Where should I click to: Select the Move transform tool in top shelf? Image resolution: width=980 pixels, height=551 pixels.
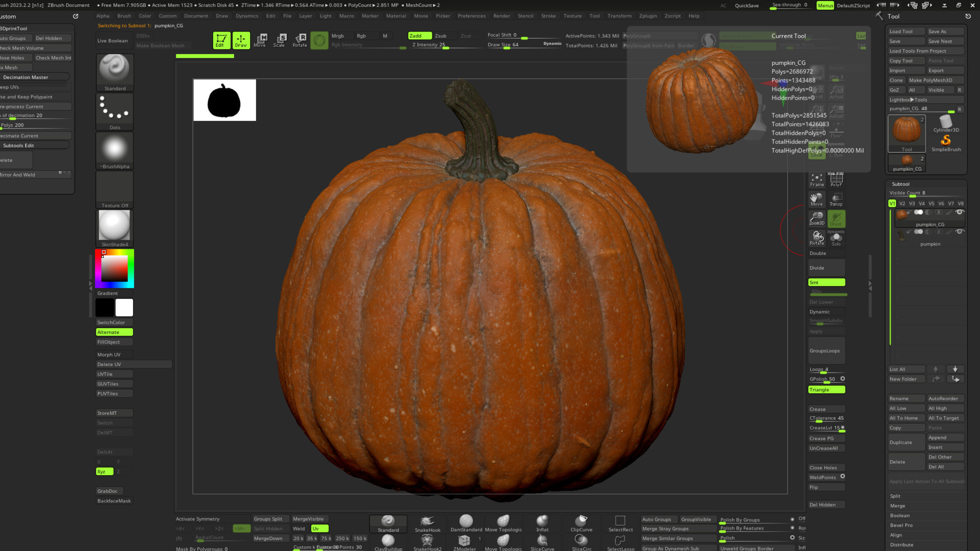(x=260, y=40)
